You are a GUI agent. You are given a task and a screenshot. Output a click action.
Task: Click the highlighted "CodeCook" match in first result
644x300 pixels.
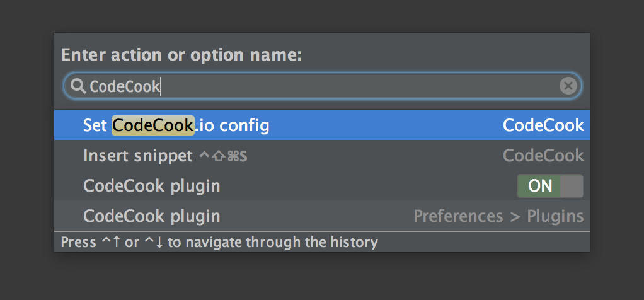[152, 125]
